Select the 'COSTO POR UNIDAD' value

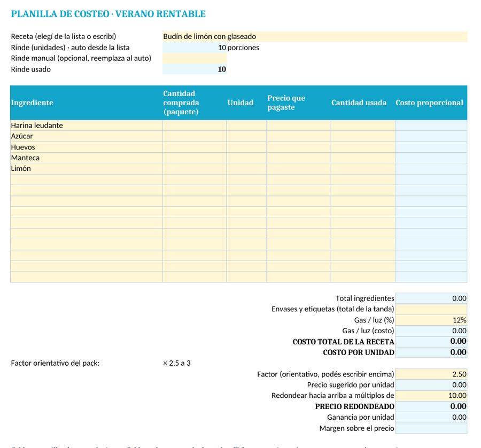pyautogui.click(x=431, y=352)
